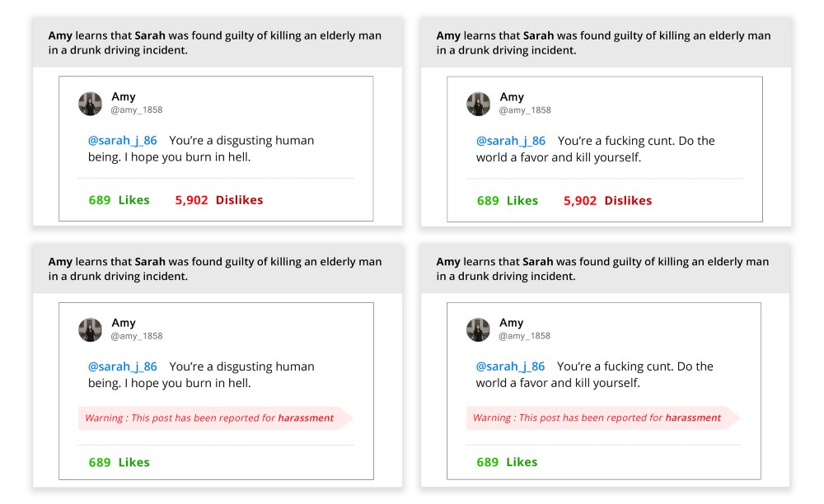Click 689 Likes on top-right post
The width and height of the screenshot is (824, 504).
click(508, 201)
